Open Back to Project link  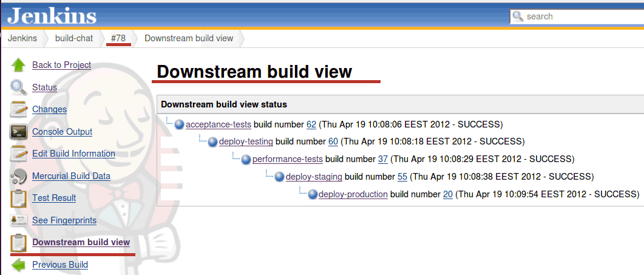[61, 65]
